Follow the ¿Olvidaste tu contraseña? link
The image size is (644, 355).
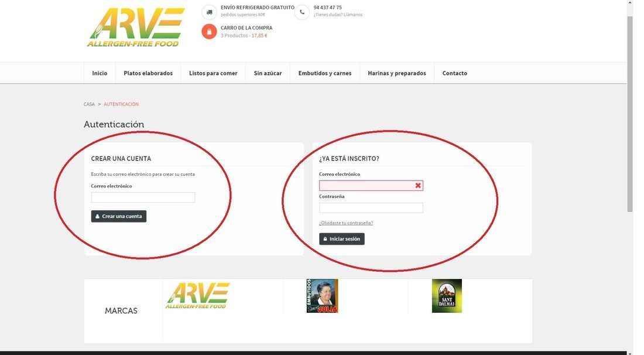346,223
